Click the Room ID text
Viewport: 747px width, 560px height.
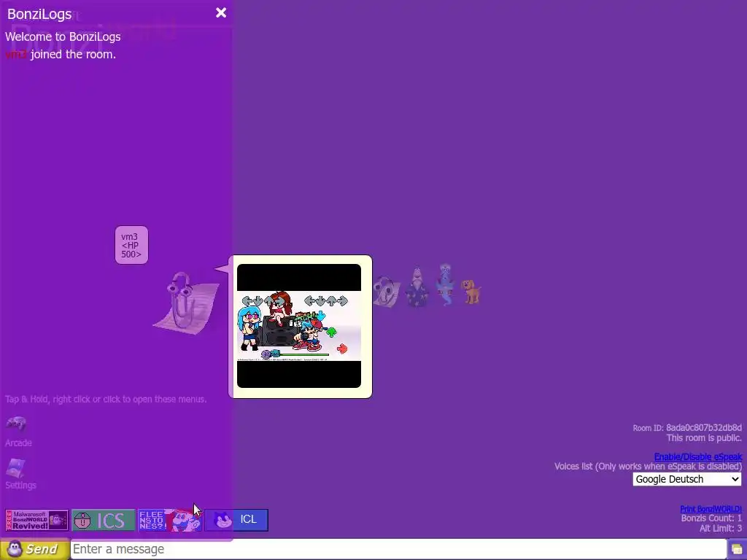click(687, 427)
